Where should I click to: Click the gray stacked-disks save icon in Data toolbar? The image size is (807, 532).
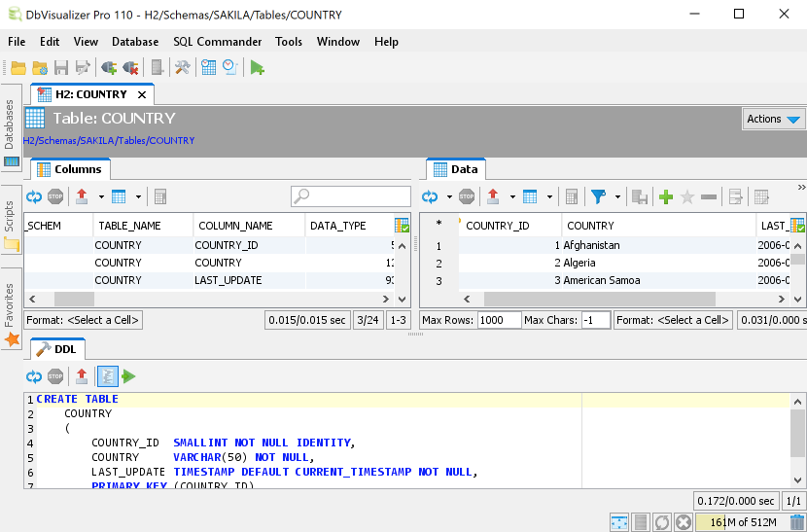point(639,196)
